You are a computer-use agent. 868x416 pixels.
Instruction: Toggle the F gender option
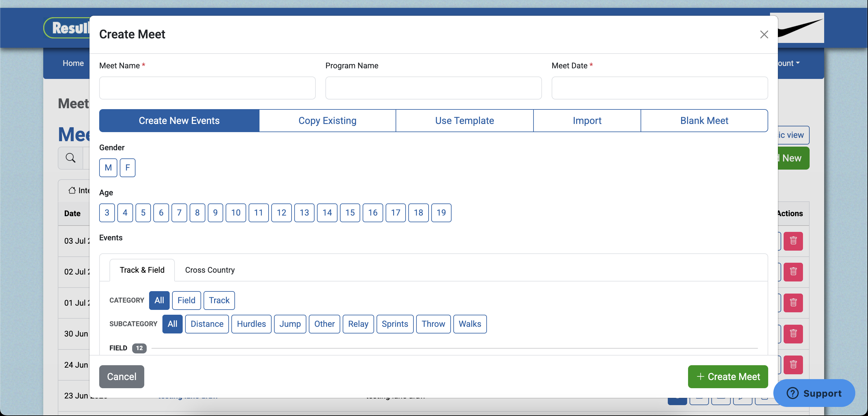127,167
